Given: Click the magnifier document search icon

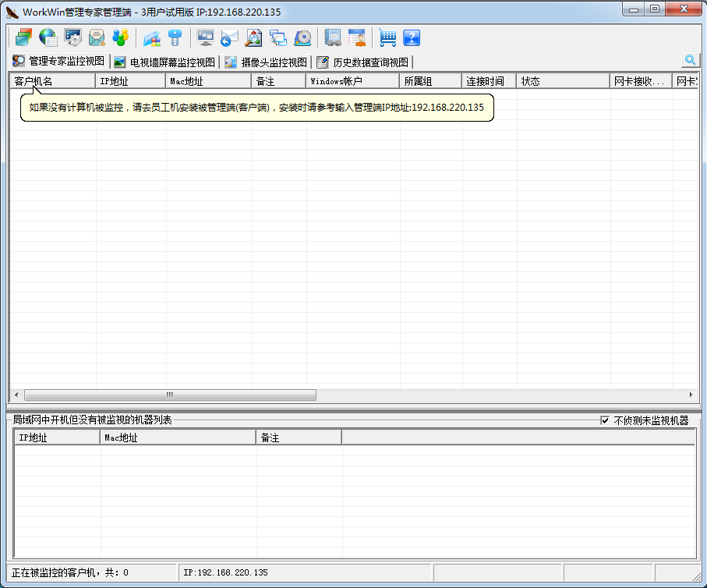Looking at the screenshot, I should (254, 37).
